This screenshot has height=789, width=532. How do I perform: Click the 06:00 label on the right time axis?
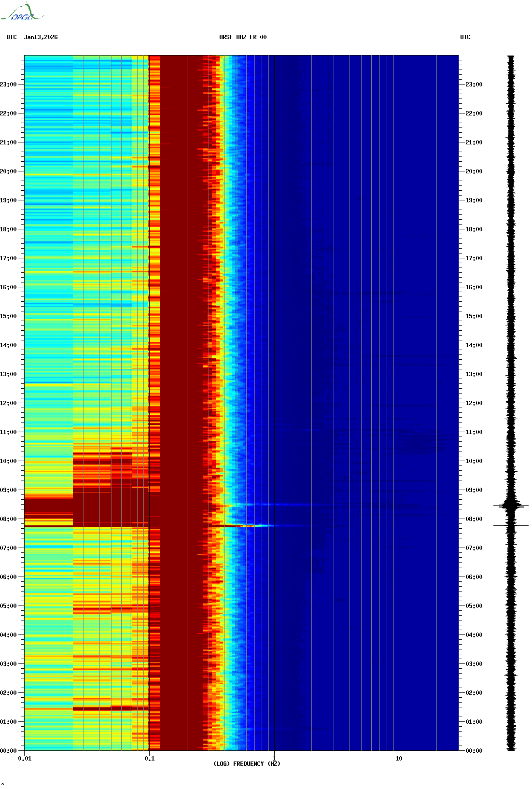(x=474, y=577)
